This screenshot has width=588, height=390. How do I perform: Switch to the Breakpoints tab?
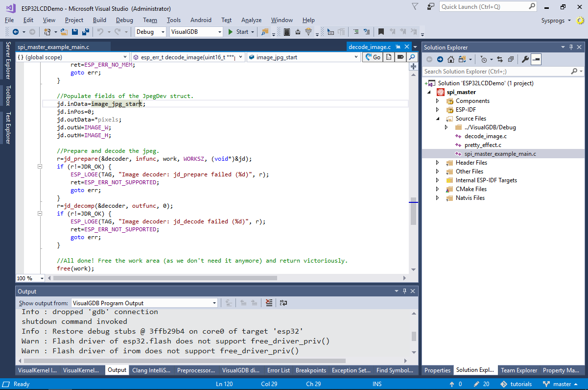coord(311,370)
